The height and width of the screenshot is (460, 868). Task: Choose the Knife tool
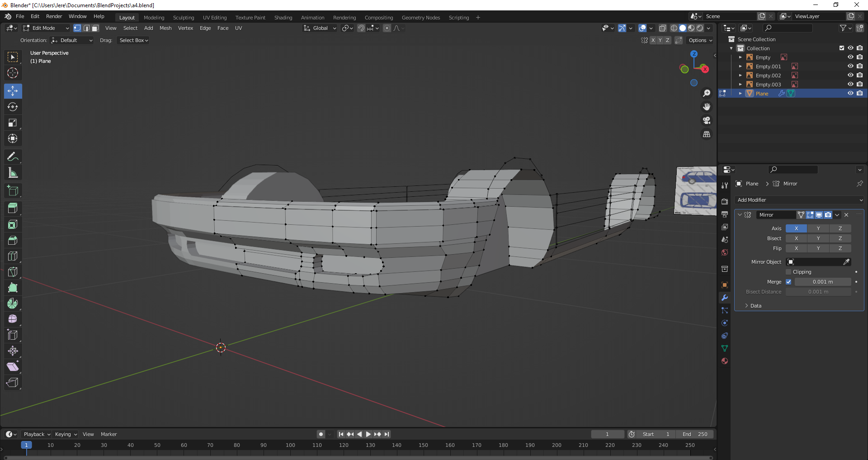[x=13, y=272]
